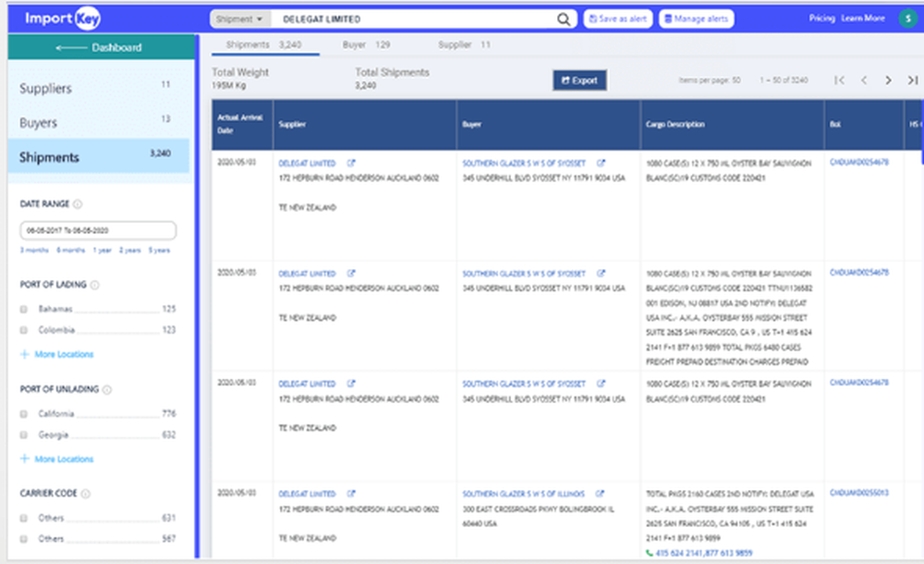Image resolution: width=924 pixels, height=564 pixels.
Task: Open the first row's bill of lading number link
Action: 859,162
